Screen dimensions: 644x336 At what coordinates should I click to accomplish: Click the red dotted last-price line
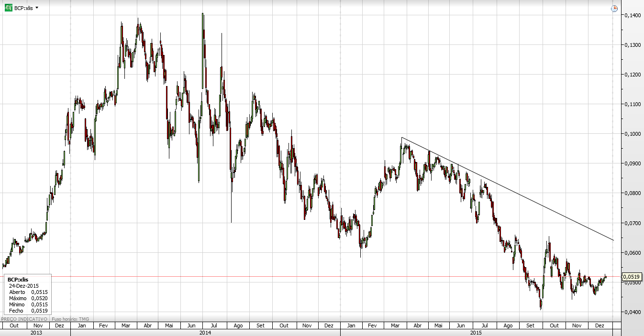click(x=335, y=276)
